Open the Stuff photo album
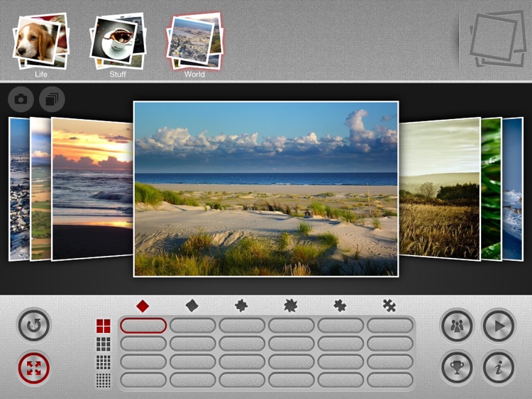This screenshot has width=532, height=399. click(118, 41)
